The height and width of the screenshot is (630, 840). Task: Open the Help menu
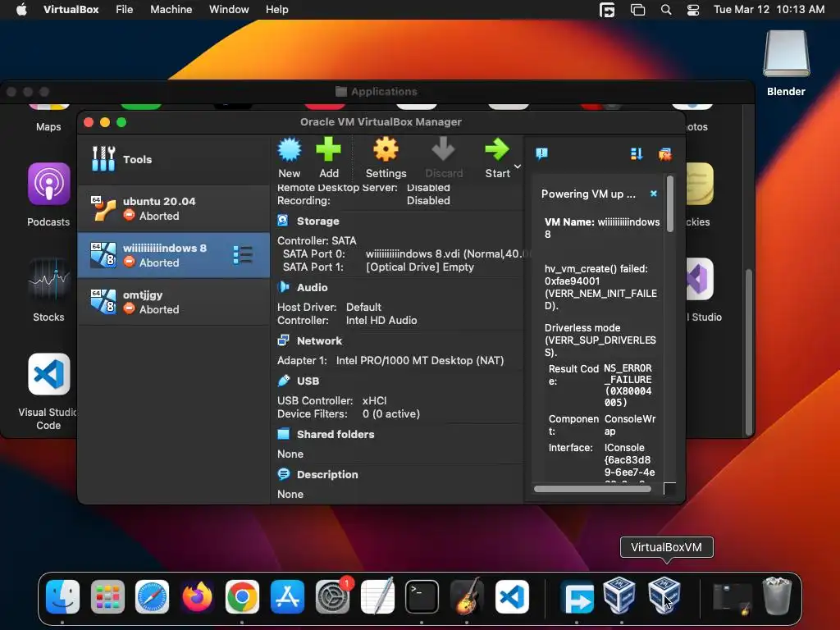click(276, 9)
